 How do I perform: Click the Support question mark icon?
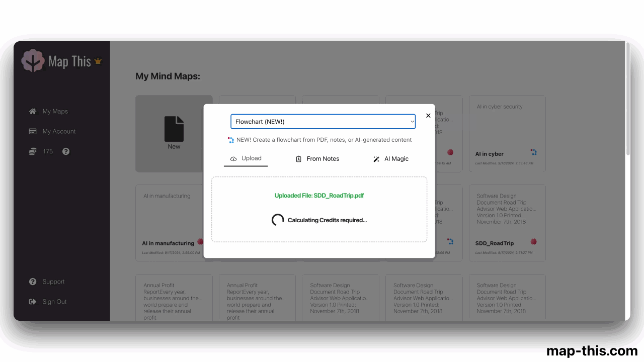pyautogui.click(x=33, y=282)
